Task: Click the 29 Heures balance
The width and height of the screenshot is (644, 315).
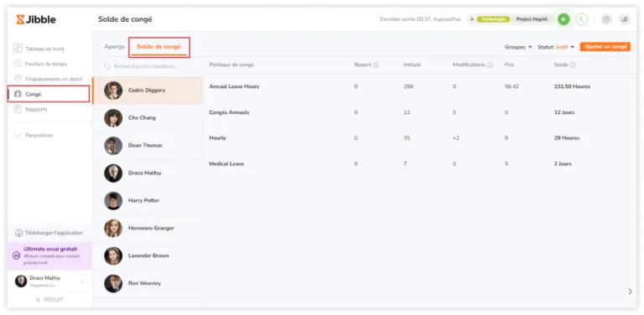Action: click(x=566, y=137)
